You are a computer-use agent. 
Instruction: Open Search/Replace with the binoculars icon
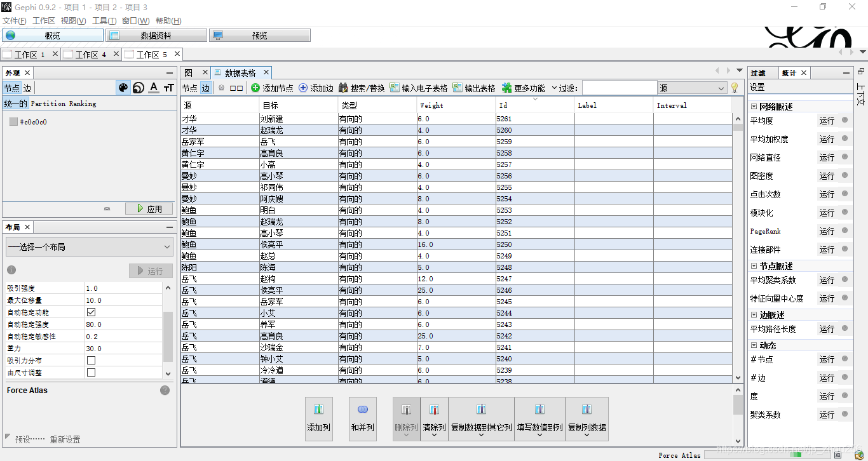click(343, 88)
